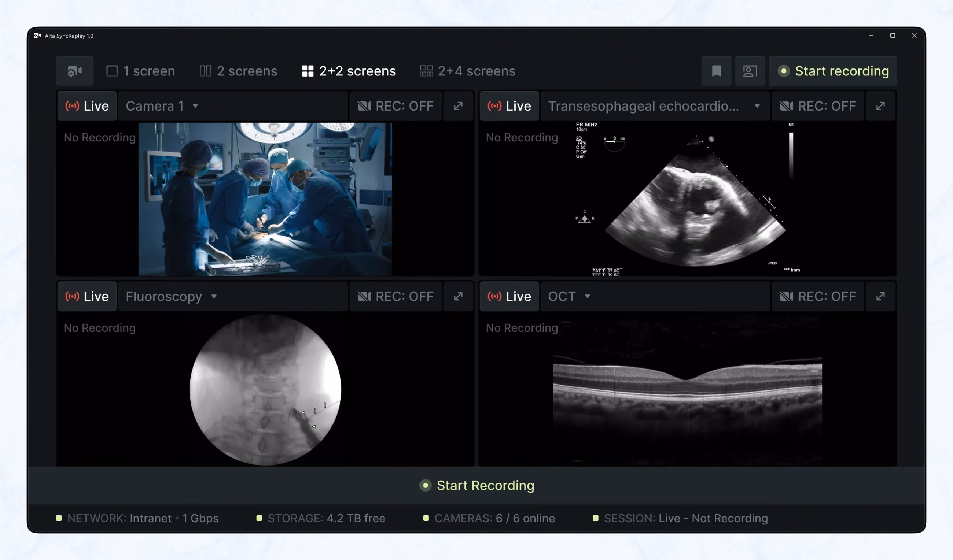Expand OCT panel to fullscreen
This screenshot has width=953, height=560.
(x=880, y=297)
